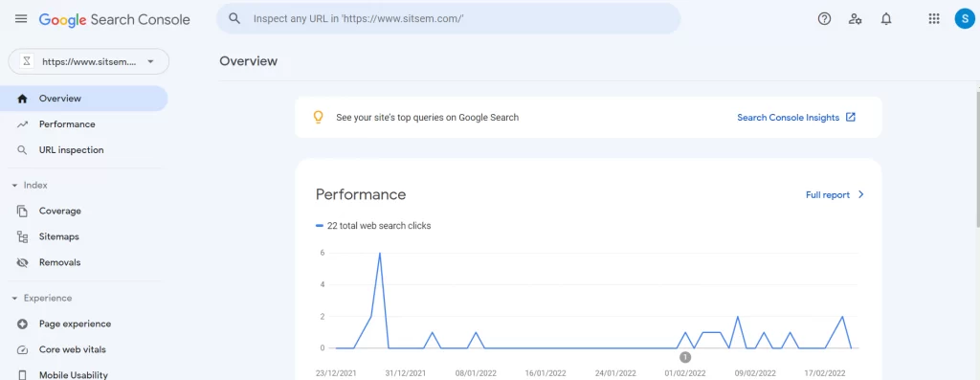This screenshot has width=980, height=380.
Task: Open the Google apps grid
Action: (934, 19)
